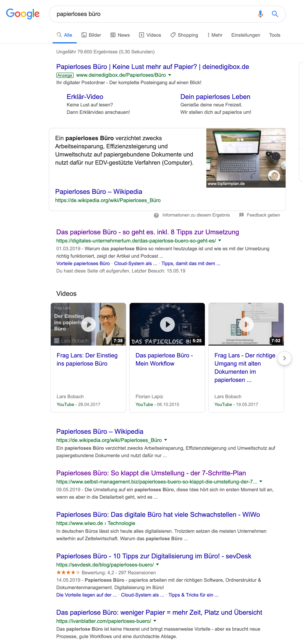Switch to the Alle tab
The width and height of the screenshot is (303, 644).
click(x=64, y=35)
